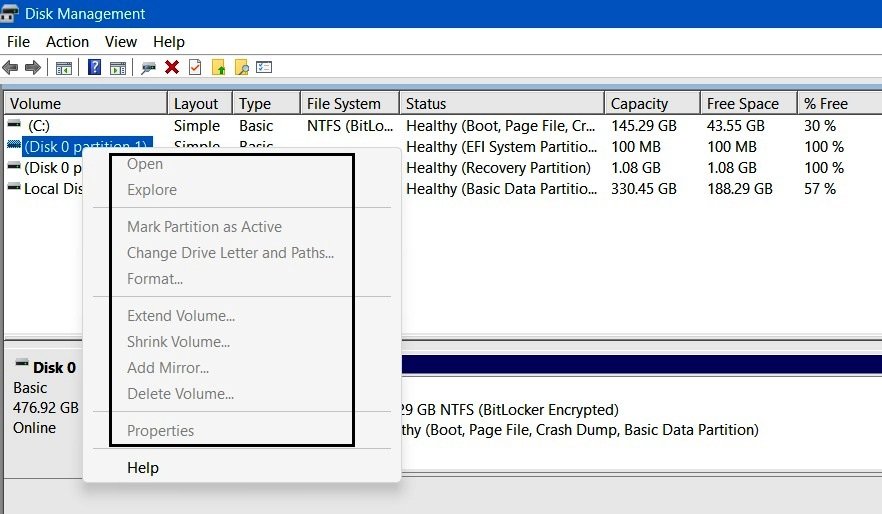This screenshot has width=882, height=514.
Task: Click the settings checklist toolbar icon
Action: pos(264,67)
